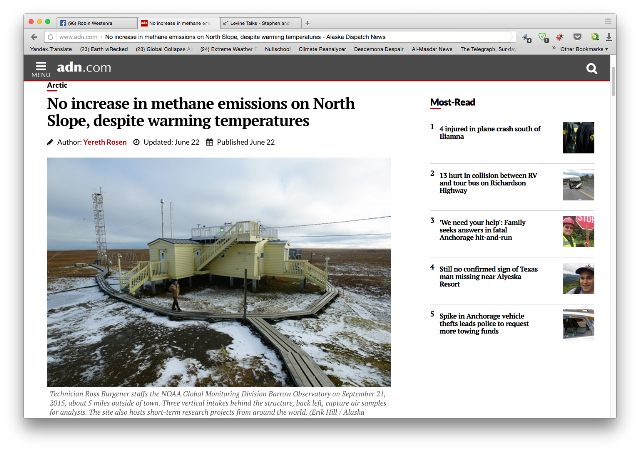The width and height of the screenshot is (640, 452).
Task: Click the red extension icon in toolbar
Action: [x=559, y=37]
